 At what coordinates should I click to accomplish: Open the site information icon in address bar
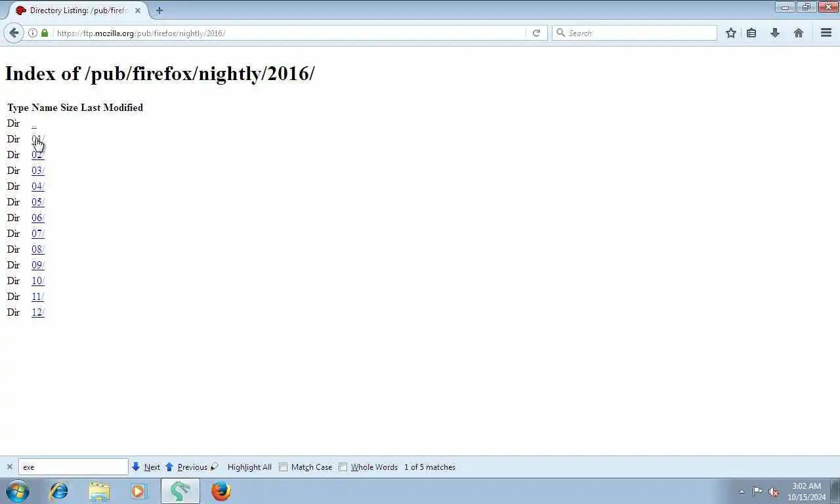[x=32, y=33]
